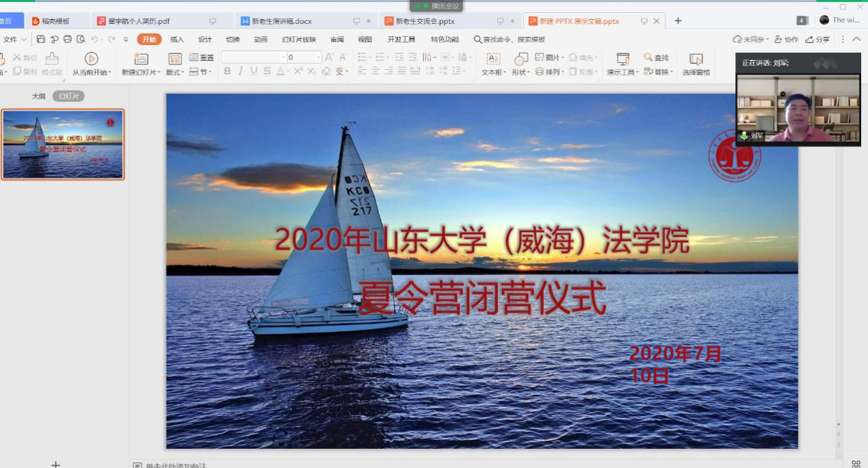Open the Shapes (形状) tool
The height and width of the screenshot is (468, 868).
coord(521,60)
